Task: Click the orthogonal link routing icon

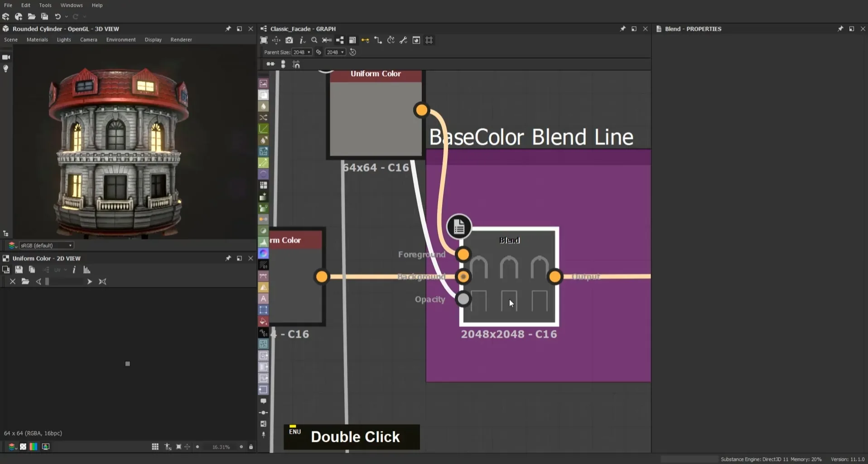Action: 378,40
